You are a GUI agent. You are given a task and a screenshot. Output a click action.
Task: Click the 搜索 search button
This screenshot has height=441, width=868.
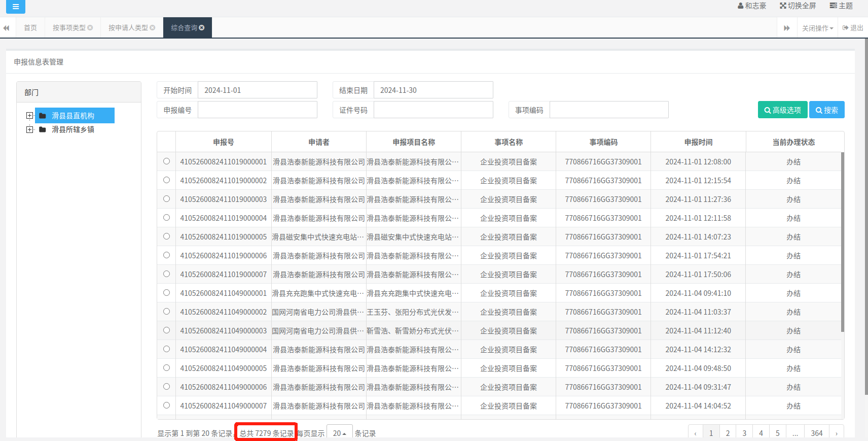[x=826, y=110]
